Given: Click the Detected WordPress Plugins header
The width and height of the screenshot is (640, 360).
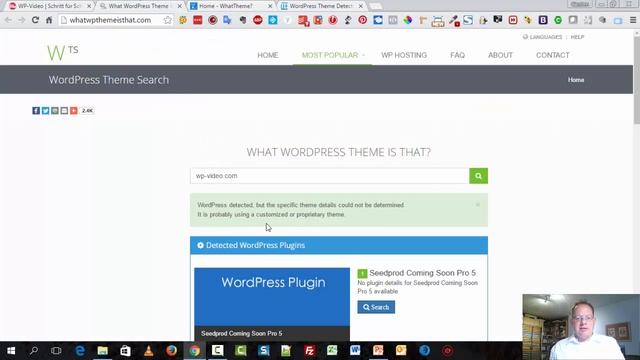Looking at the screenshot, I should pos(339,245).
